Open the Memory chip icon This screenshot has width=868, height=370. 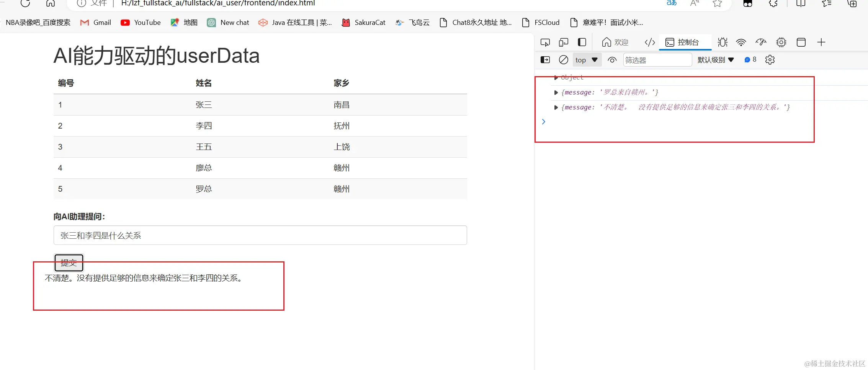click(781, 42)
